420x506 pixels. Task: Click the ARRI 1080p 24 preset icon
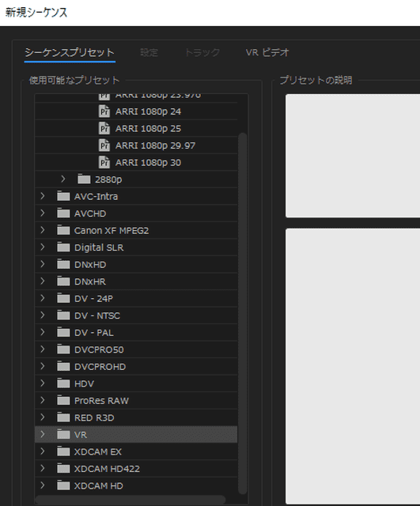pyautogui.click(x=104, y=111)
